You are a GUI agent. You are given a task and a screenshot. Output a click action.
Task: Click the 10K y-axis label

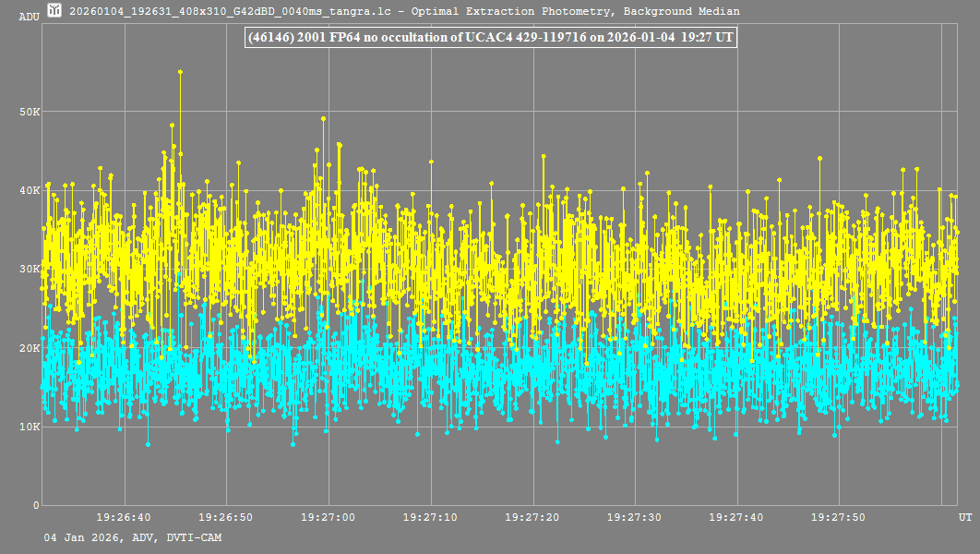(30, 427)
